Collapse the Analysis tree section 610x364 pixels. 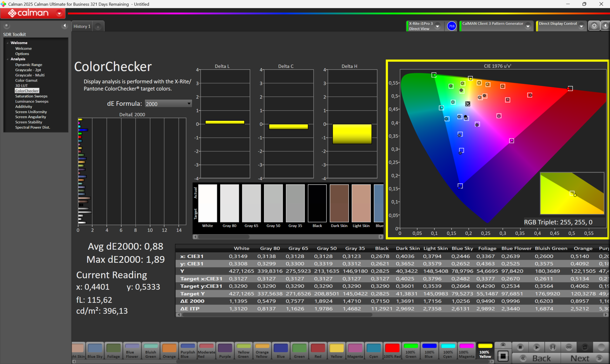tap(8, 59)
